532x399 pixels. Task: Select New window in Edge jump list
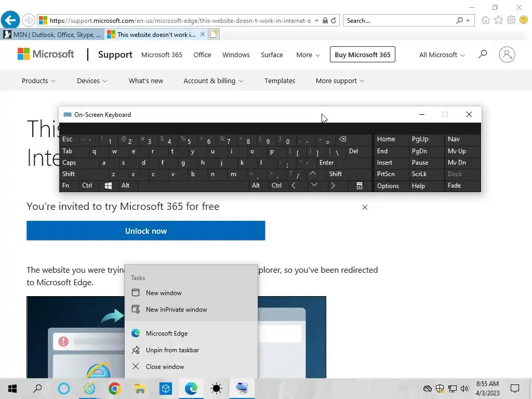click(191, 293)
